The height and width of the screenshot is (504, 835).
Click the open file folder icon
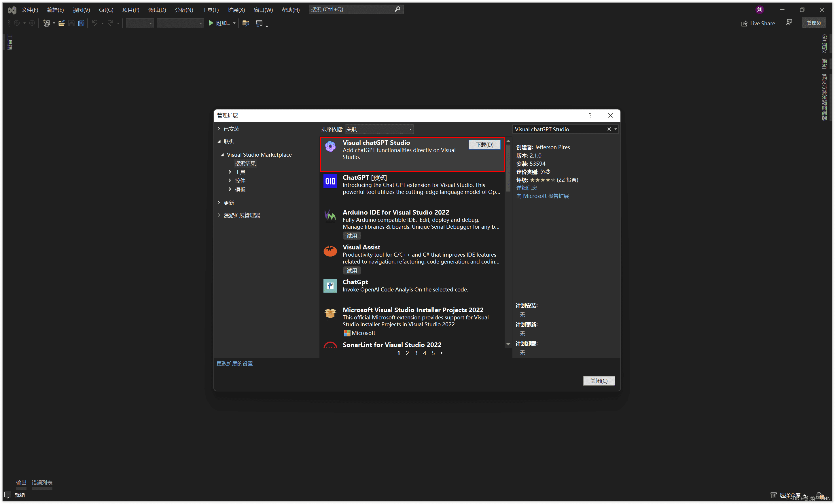click(x=61, y=23)
